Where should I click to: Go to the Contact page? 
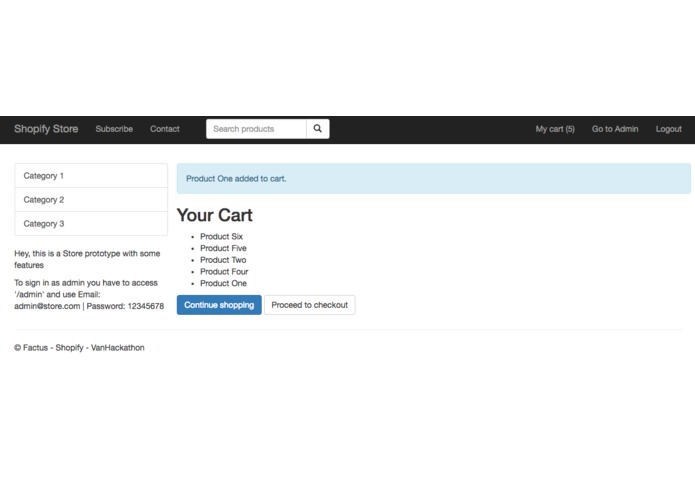[x=165, y=129]
